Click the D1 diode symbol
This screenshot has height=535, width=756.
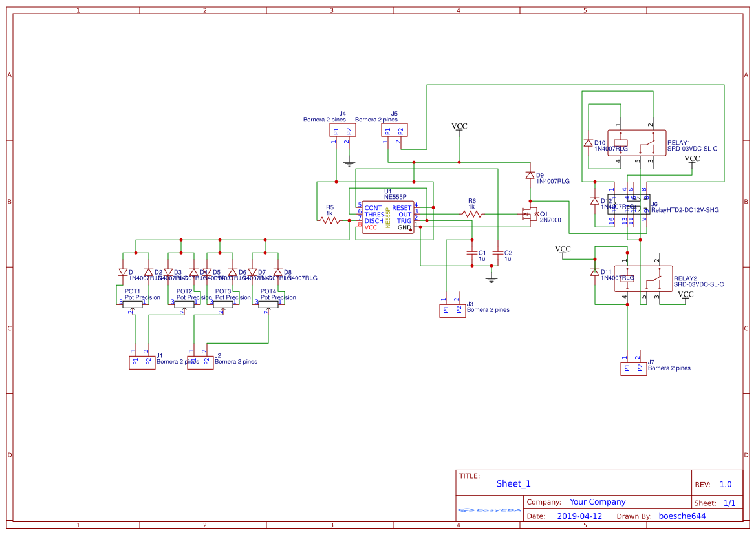click(x=123, y=272)
